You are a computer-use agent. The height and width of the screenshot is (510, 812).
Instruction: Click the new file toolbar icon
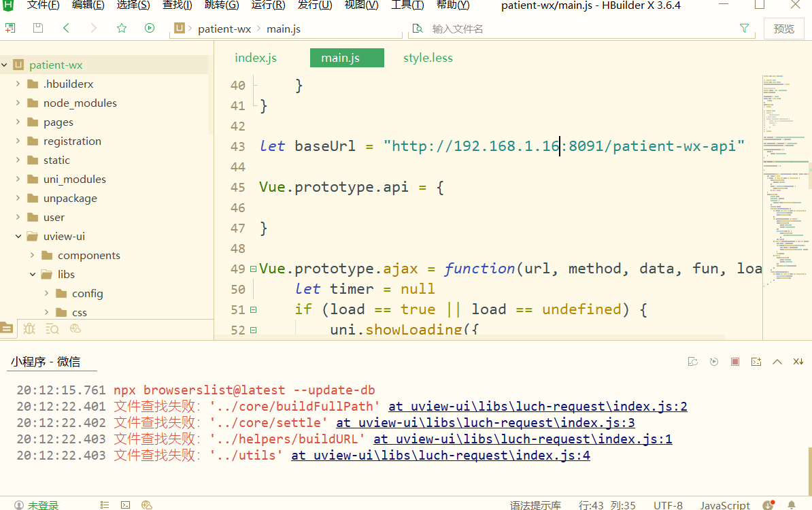click(10, 28)
